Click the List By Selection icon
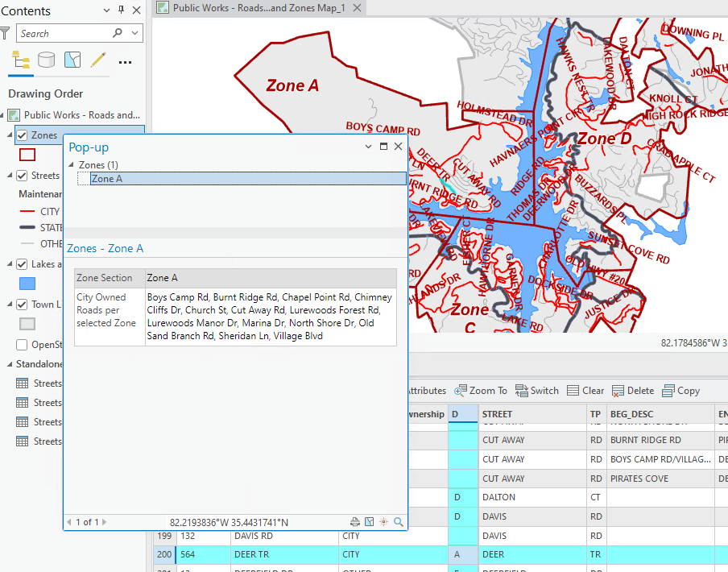 [x=72, y=60]
